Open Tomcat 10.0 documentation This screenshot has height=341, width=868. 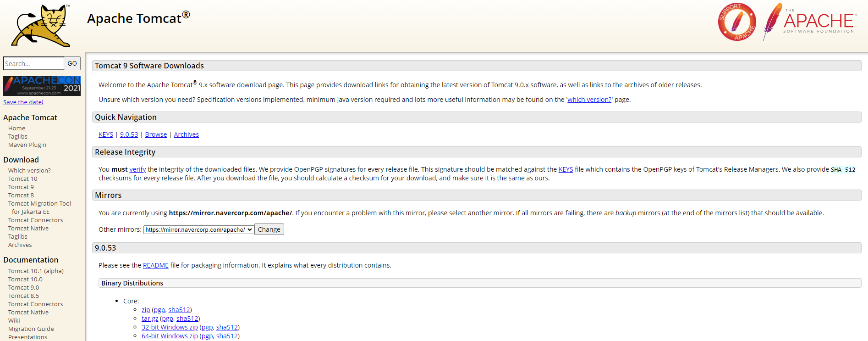(x=25, y=279)
